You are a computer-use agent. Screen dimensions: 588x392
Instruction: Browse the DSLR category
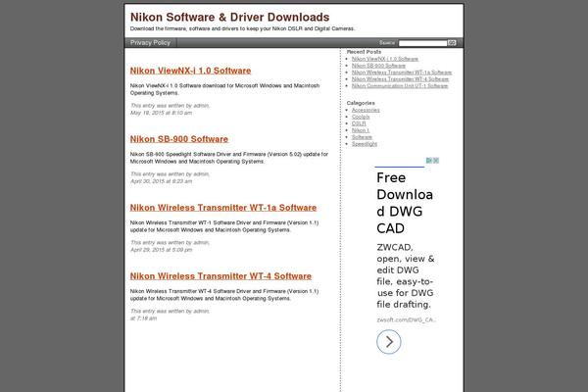click(359, 123)
